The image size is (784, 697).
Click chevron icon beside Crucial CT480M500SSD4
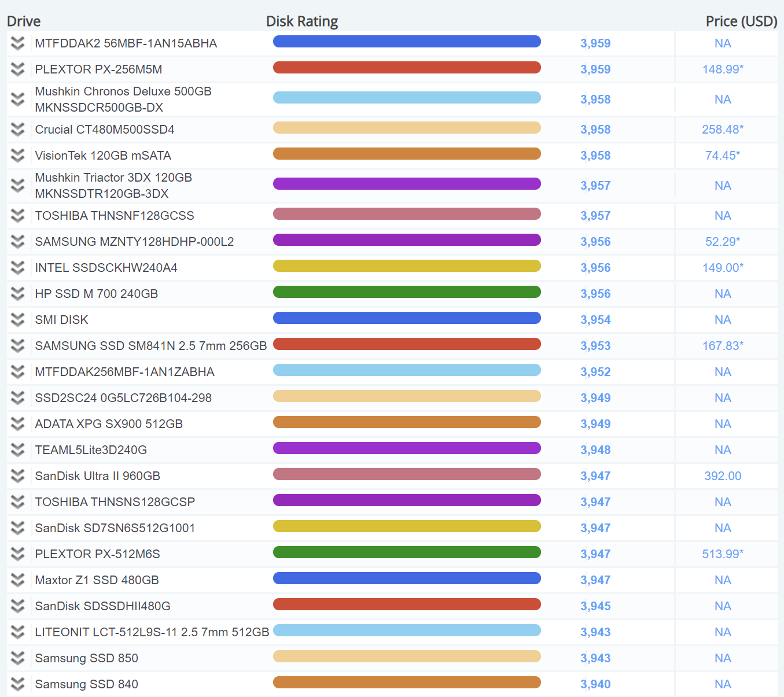point(18,130)
